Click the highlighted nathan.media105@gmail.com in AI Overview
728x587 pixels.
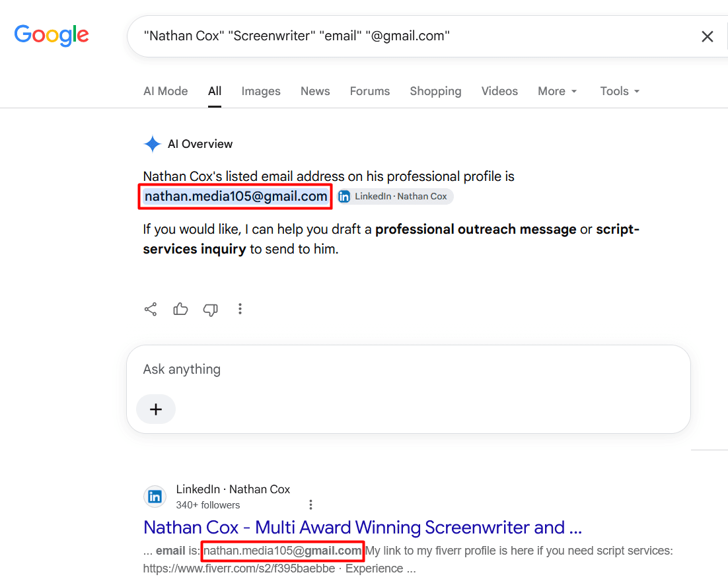236,196
